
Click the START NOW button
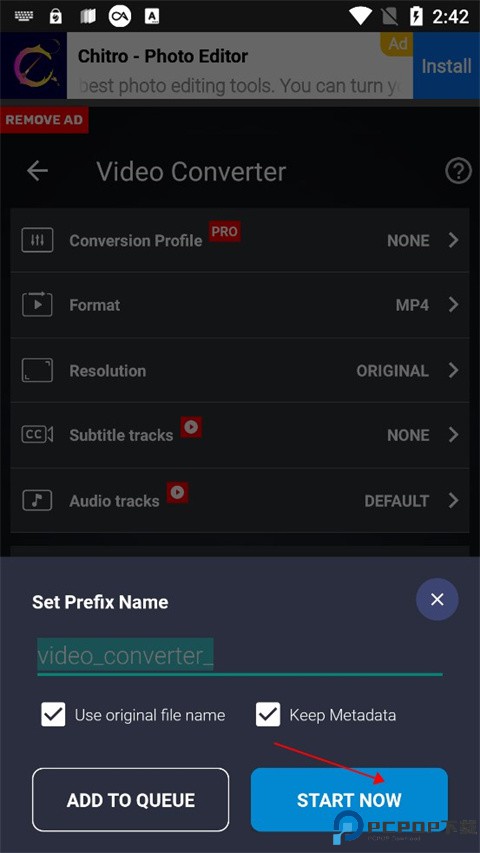click(x=349, y=799)
